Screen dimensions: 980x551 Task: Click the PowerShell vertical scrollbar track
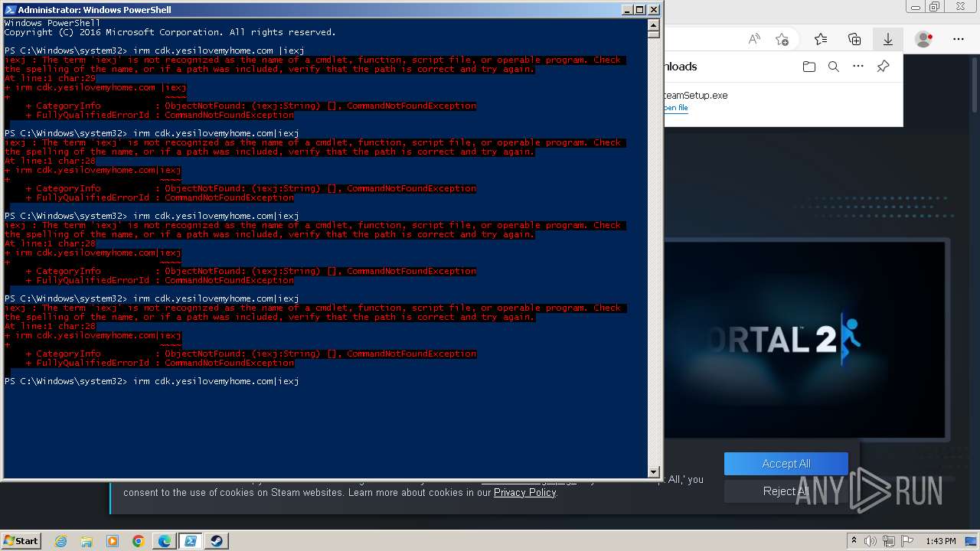pyautogui.click(x=654, y=253)
